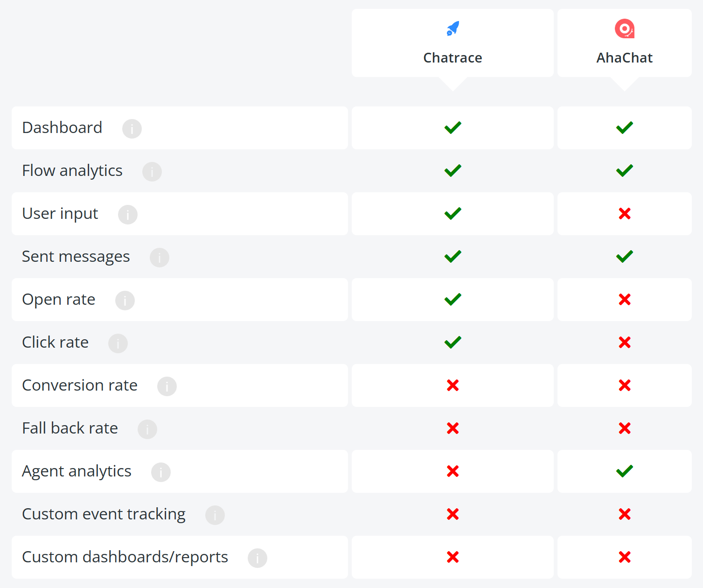This screenshot has height=588, width=703.
Task: Click AhaChat checkmark for Agent analytics
Action: (625, 471)
